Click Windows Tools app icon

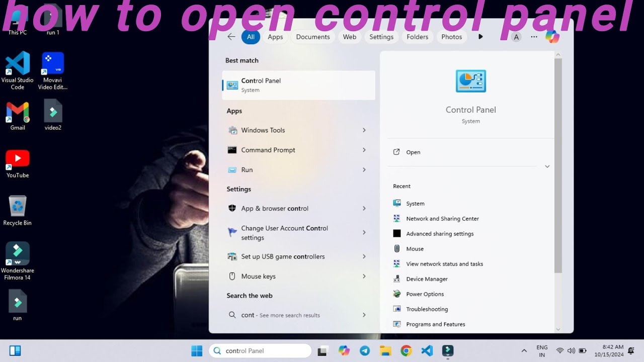(x=232, y=130)
